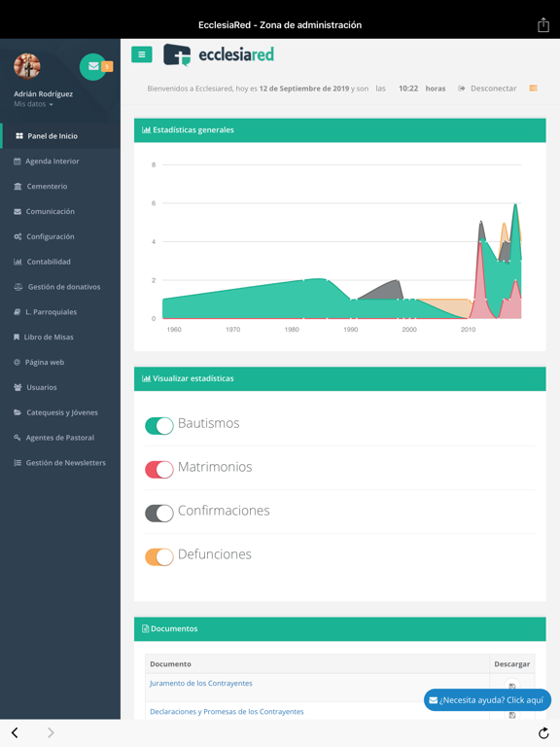Screen dimensions: 560x747
Task: Tap the browser forward arrow
Action: pyautogui.click(x=51, y=732)
